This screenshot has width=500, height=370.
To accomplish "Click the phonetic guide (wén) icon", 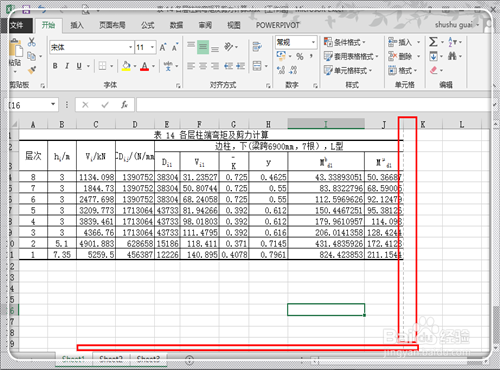I will (x=168, y=66).
